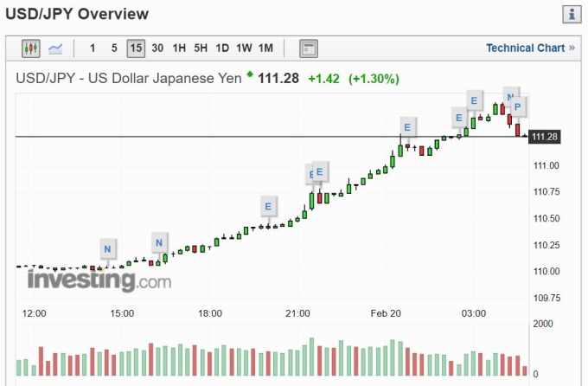This screenshot has width=588, height=386.
Task: Select the 5 minute interval
Action: 114,48
